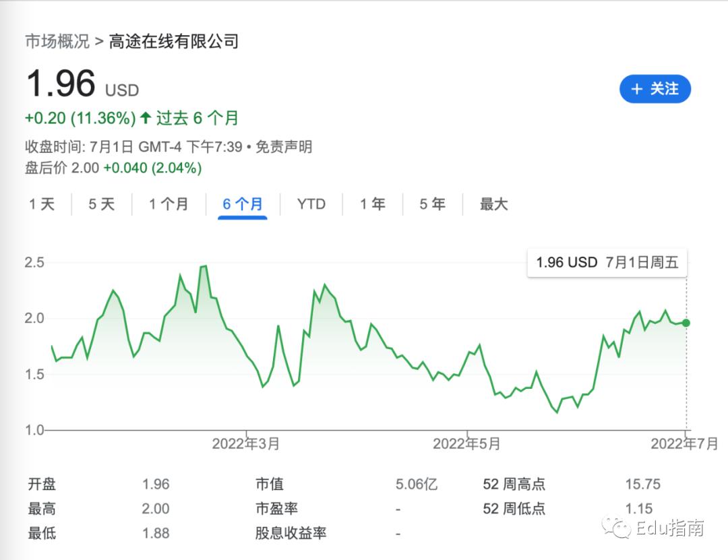Switch chart to 1 年 range
728x560 pixels.
[x=373, y=204]
